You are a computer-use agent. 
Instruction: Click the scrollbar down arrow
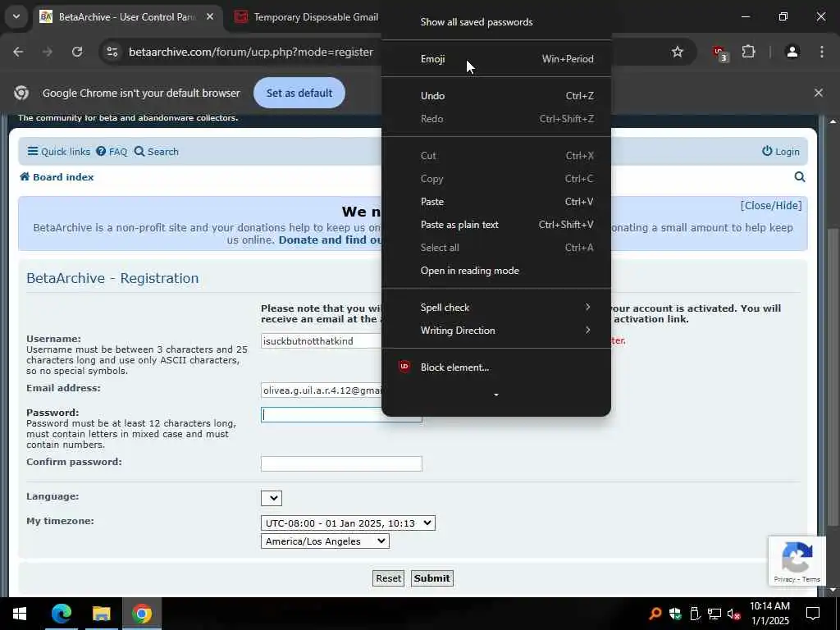(833, 590)
